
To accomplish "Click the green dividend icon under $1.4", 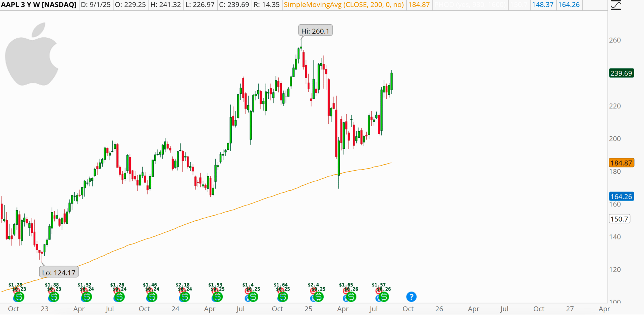I will (253, 297).
